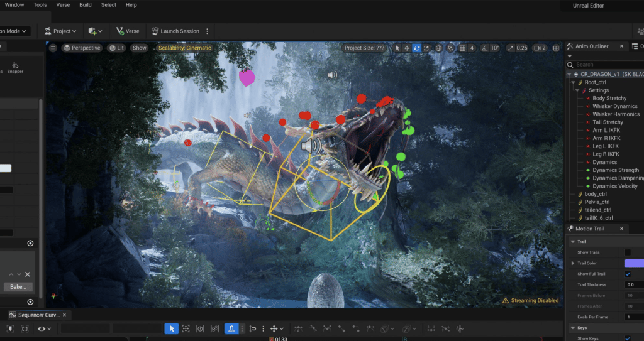Click the speaker audio actor near waterfall
This screenshot has height=341, width=644.
click(332, 75)
